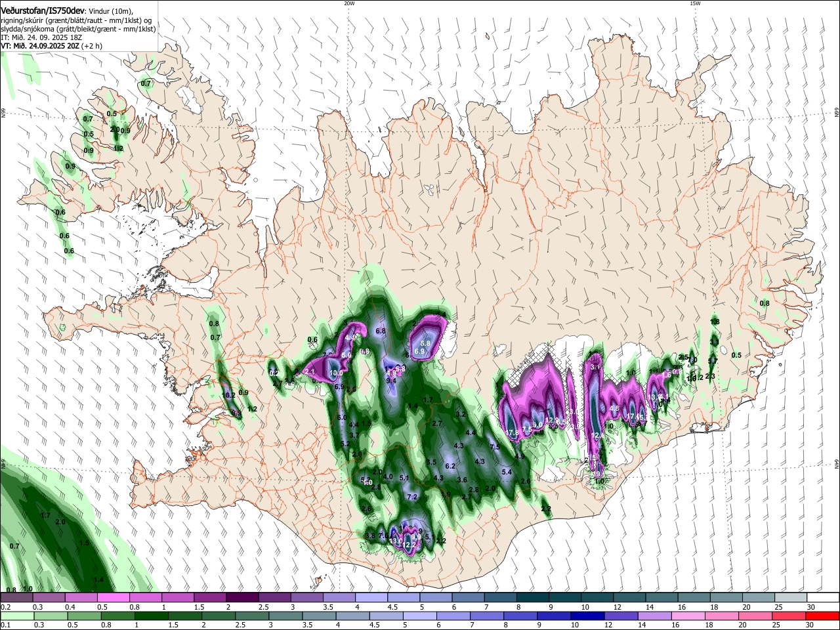Click the bright red 30 swatch, lower legend row

click(x=823, y=616)
